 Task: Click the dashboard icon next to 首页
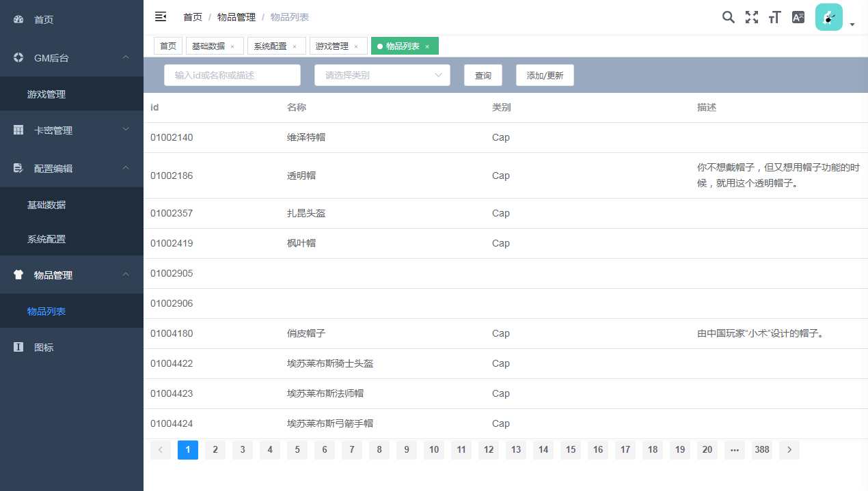(17, 19)
